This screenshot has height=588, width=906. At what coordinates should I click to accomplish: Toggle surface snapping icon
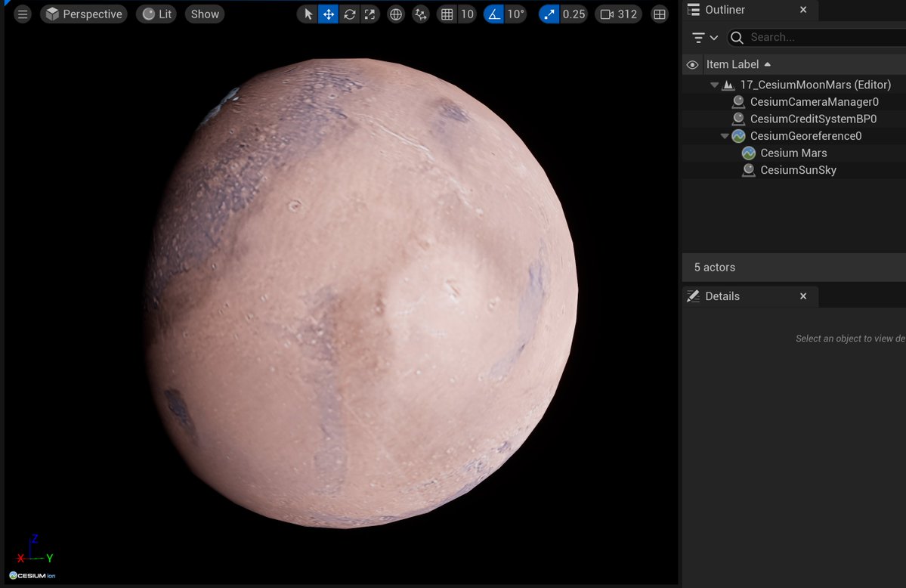coord(421,14)
